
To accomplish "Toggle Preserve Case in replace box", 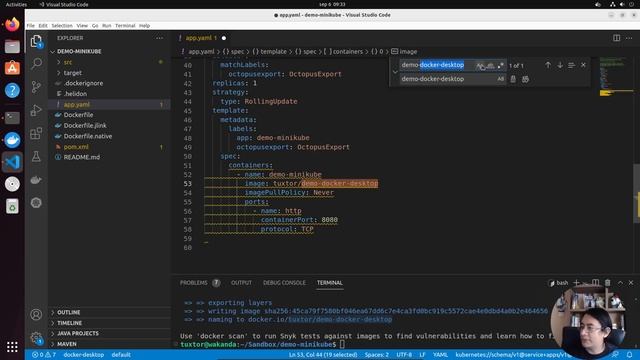I will pos(500,79).
